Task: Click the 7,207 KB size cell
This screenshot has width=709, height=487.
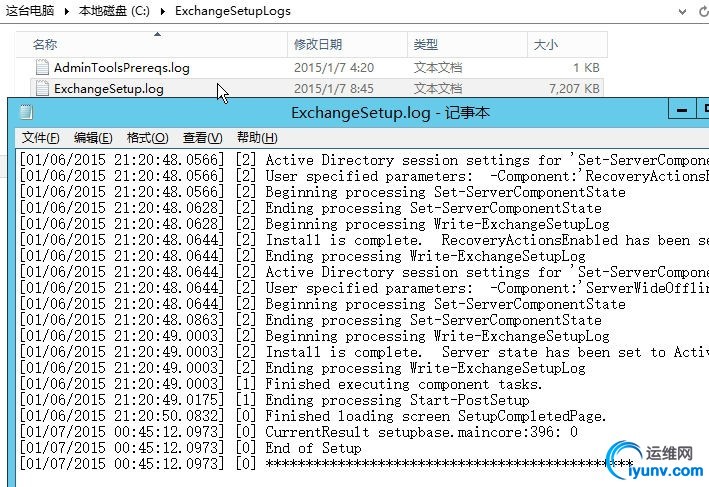Action: point(574,89)
